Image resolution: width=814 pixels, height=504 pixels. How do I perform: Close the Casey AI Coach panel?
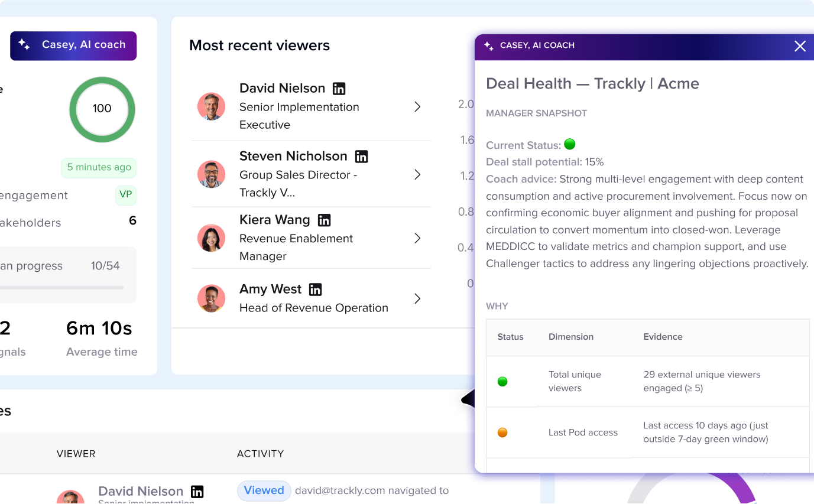800,46
